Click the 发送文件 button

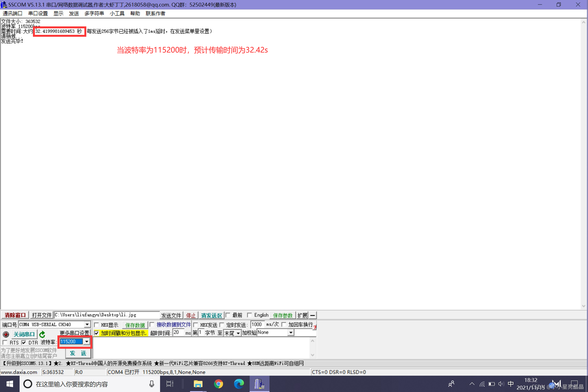click(x=171, y=315)
